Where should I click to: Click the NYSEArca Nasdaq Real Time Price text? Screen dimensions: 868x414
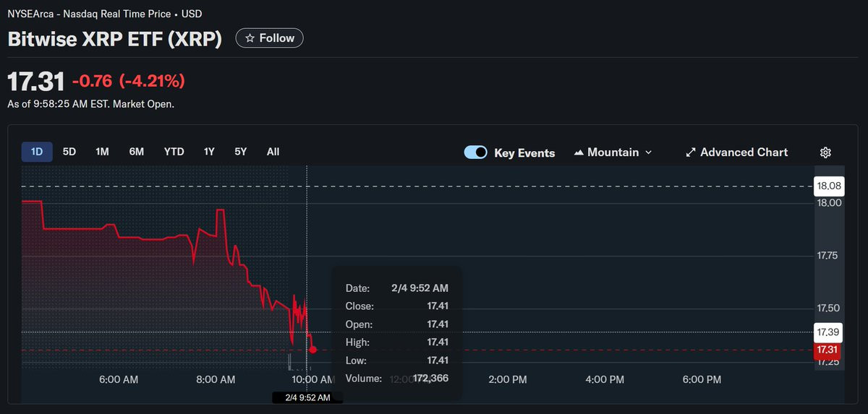point(105,14)
